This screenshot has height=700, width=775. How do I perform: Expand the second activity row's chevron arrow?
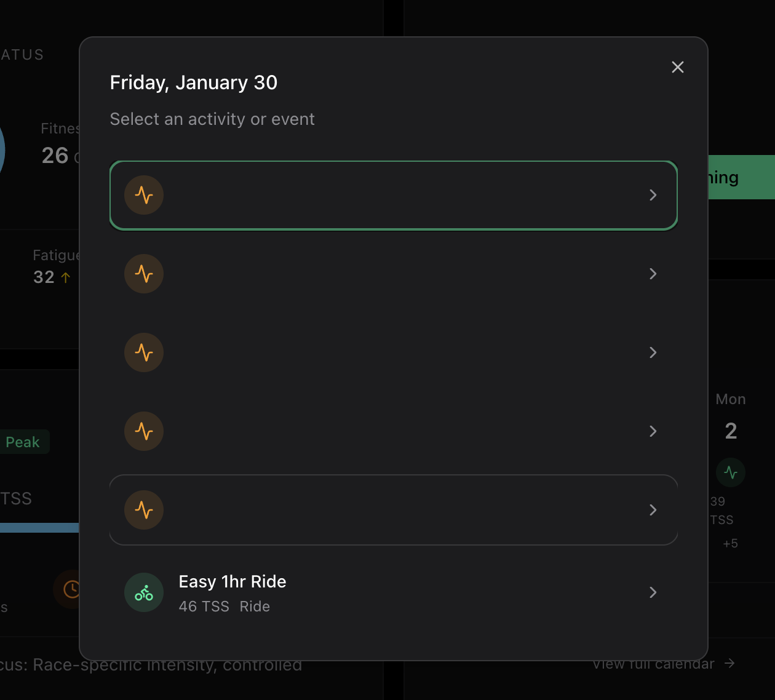(x=653, y=274)
